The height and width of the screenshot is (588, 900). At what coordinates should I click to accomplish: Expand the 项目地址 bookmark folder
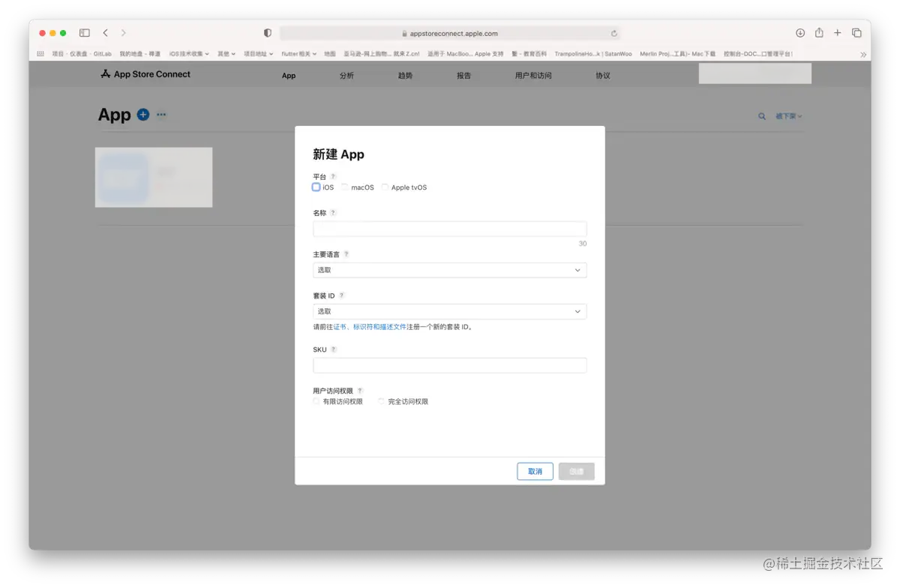tap(258, 54)
